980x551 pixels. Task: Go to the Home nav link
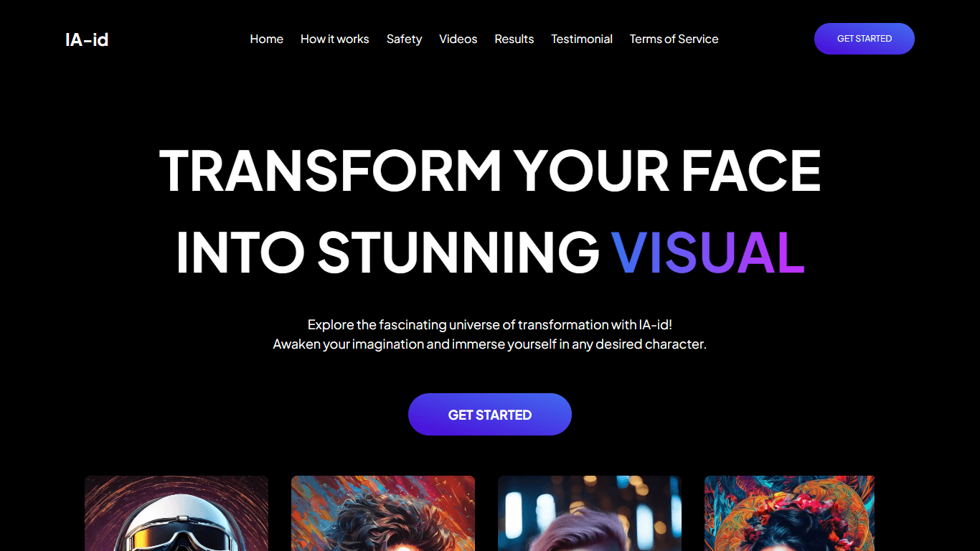click(x=266, y=39)
